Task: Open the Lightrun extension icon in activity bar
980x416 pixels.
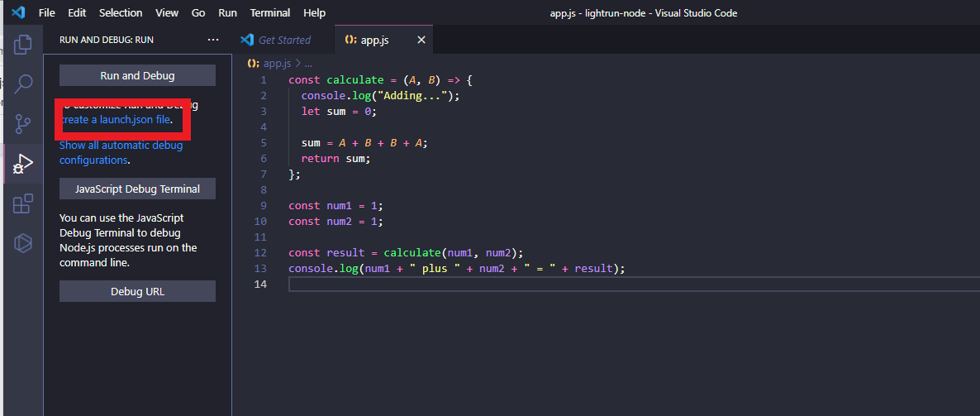Action: (x=23, y=242)
